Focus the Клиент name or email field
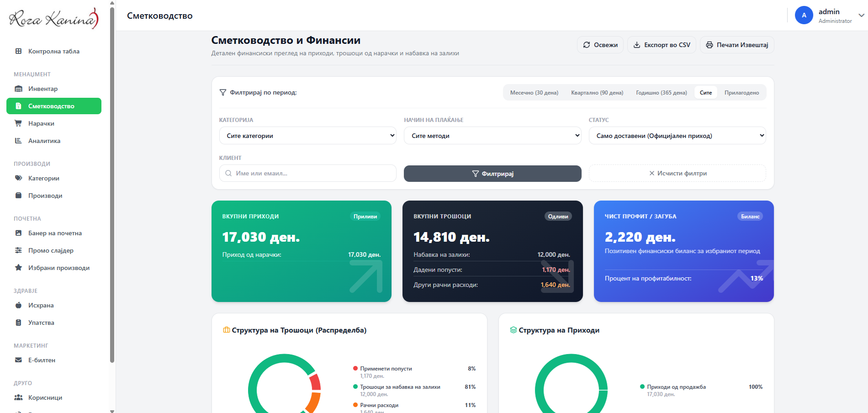This screenshot has height=413, width=868. 308,173
